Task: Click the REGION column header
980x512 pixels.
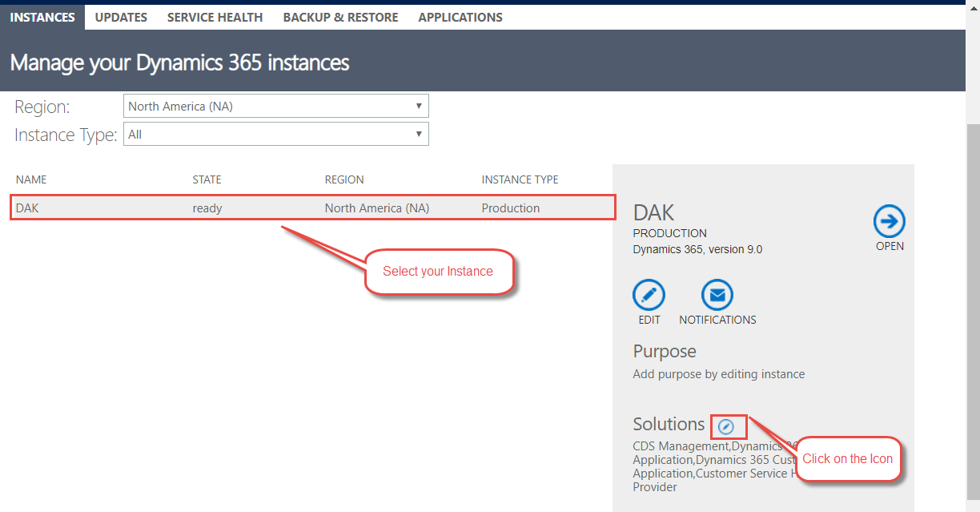Action: (344, 179)
